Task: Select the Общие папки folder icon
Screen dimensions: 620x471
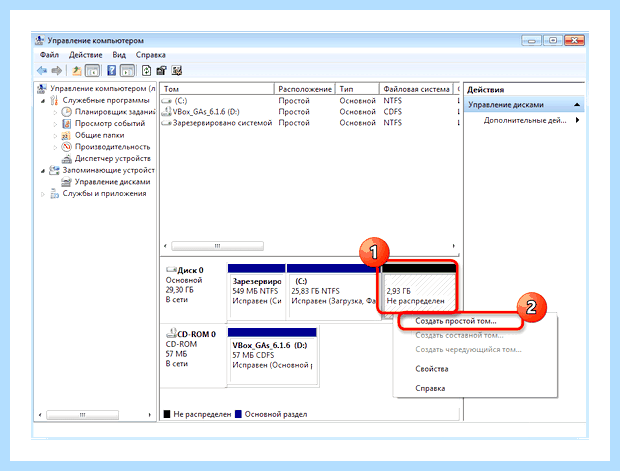Action: pos(66,136)
